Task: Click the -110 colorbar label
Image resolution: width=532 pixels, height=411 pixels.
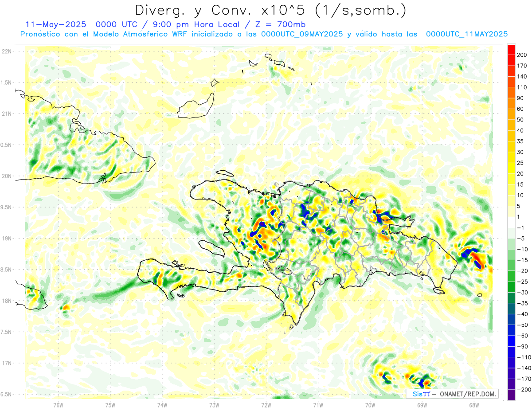Action: [524, 357]
